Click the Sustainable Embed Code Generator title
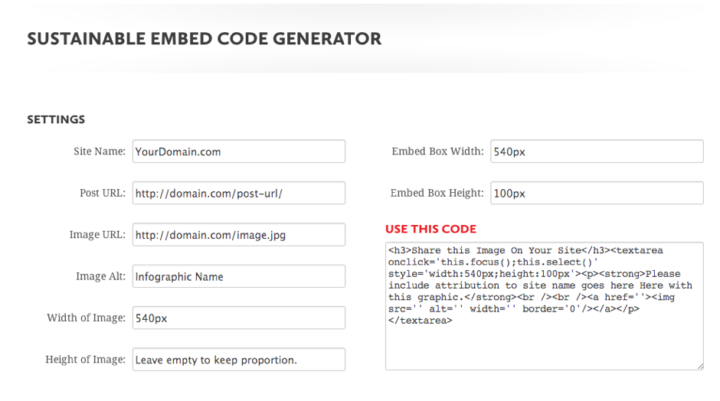 coord(204,39)
